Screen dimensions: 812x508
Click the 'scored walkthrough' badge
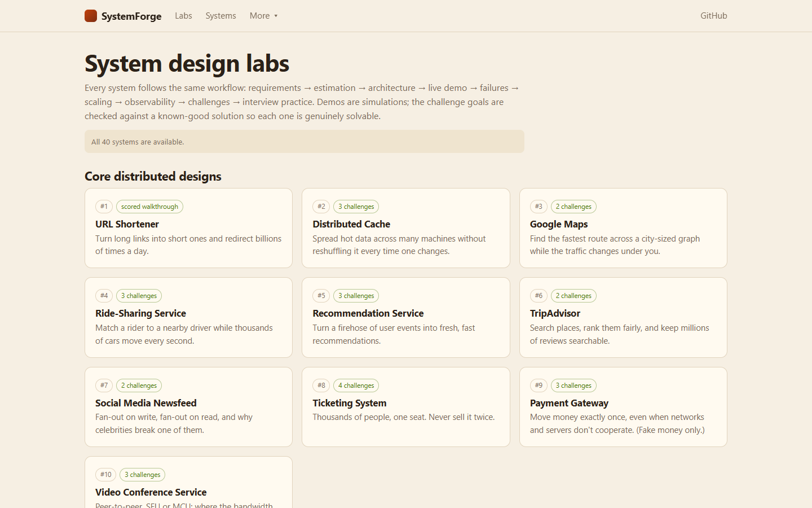coord(149,207)
